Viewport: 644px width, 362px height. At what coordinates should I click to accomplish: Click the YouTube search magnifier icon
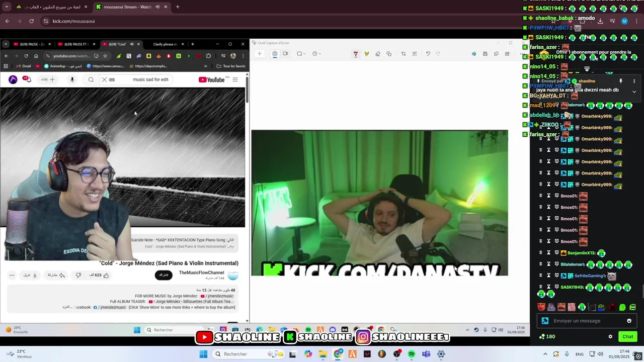click(x=91, y=79)
